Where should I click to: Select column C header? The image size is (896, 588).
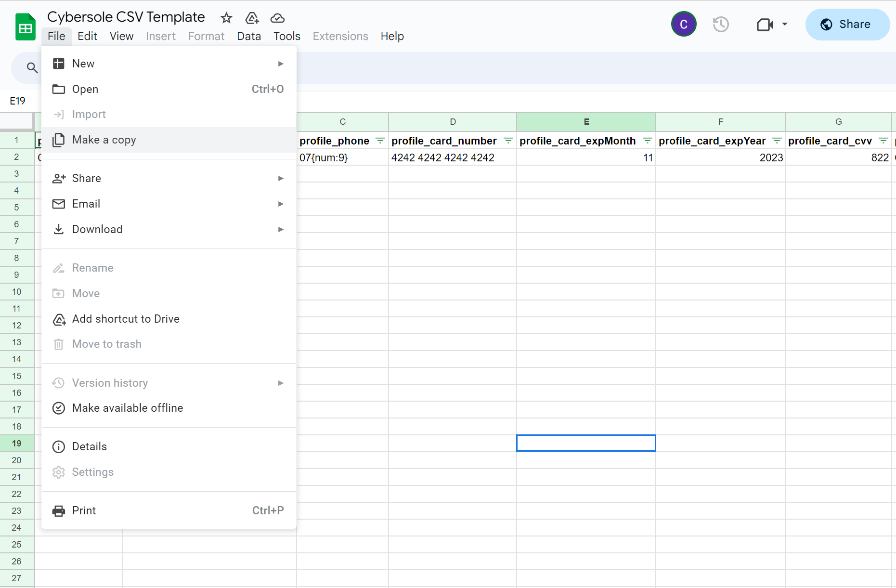tap(343, 122)
